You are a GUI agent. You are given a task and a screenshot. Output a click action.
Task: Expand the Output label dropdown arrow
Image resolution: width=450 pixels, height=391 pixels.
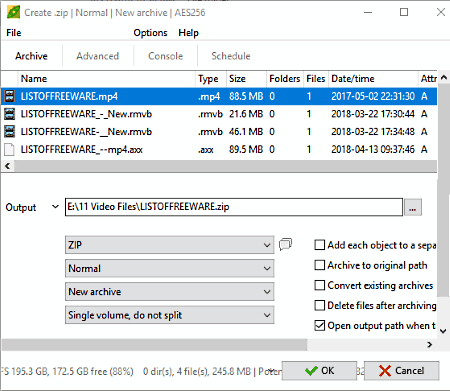click(56, 207)
